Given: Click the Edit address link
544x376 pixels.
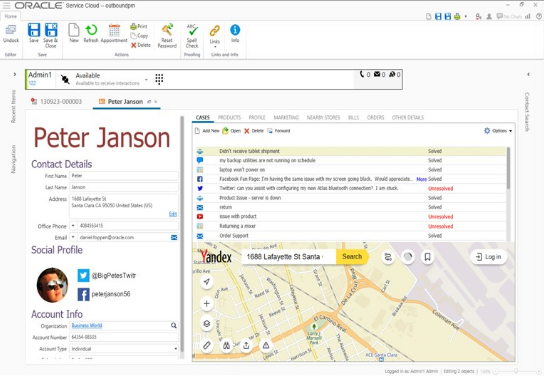Looking at the screenshot, I should point(173,214).
